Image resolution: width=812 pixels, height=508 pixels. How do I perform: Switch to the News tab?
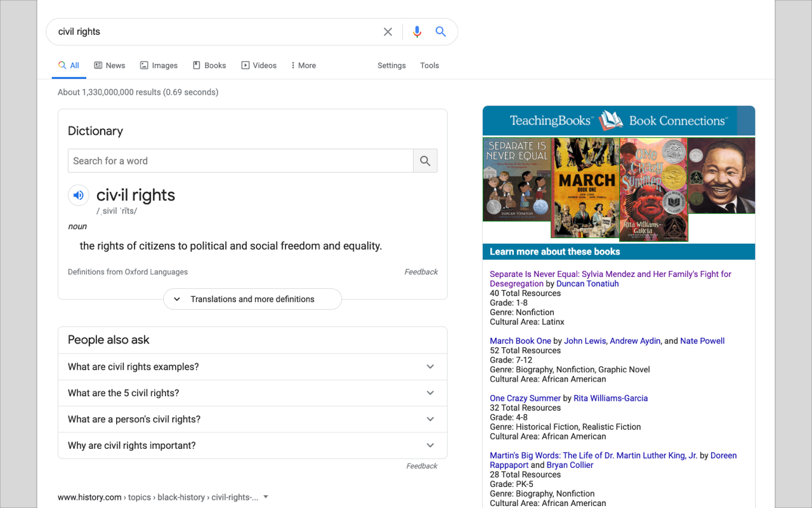tap(110, 65)
